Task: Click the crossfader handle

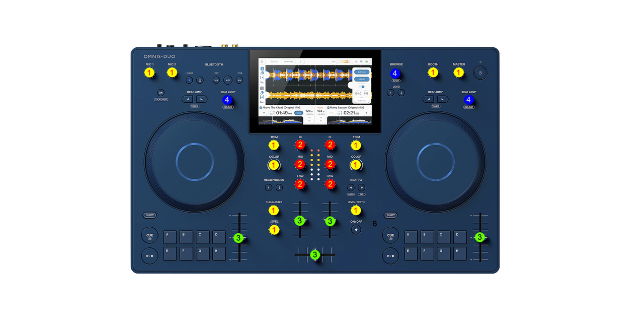Action: click(x=315, y=255)
